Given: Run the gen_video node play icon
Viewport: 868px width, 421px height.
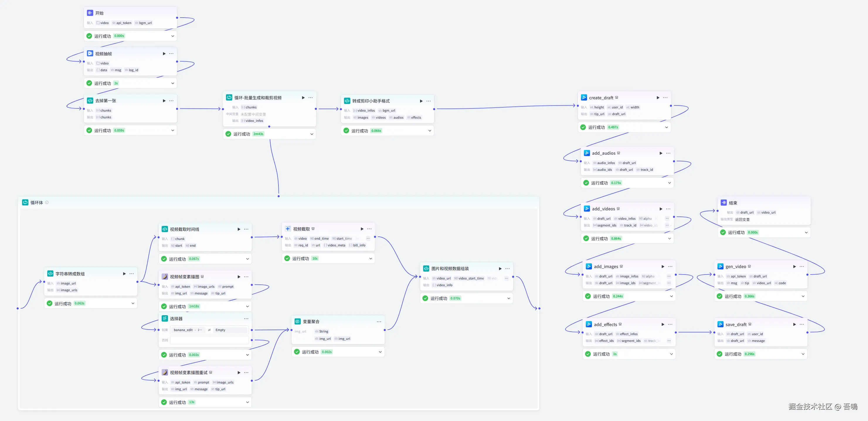Looking at the screenshot, I should [794, 266].
